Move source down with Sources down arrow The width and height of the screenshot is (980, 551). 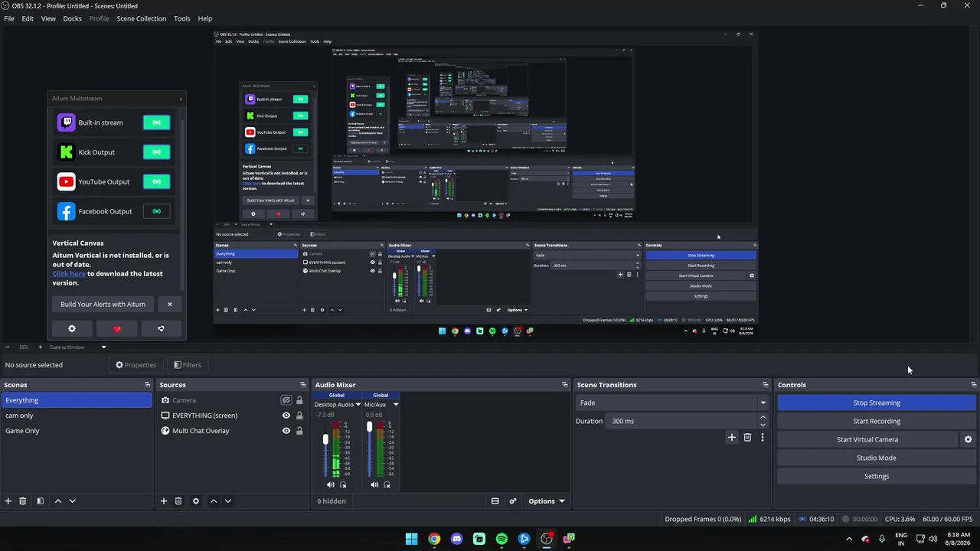pyautogui.click(x=227, y=501)
